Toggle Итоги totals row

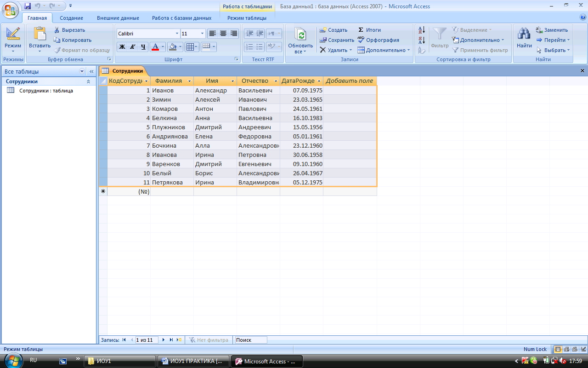coord(369,30)
